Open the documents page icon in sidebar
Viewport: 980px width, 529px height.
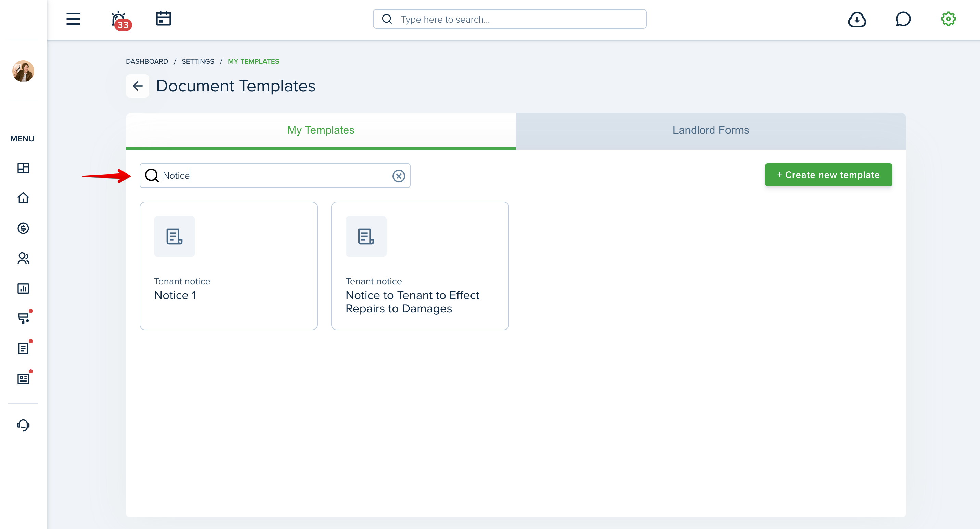point(24,348)
